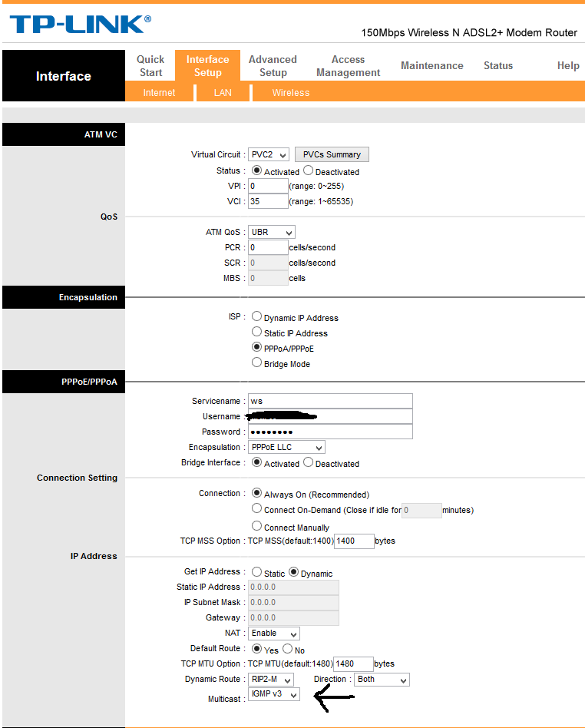Select Deactivated status radio button

[309, 171]
